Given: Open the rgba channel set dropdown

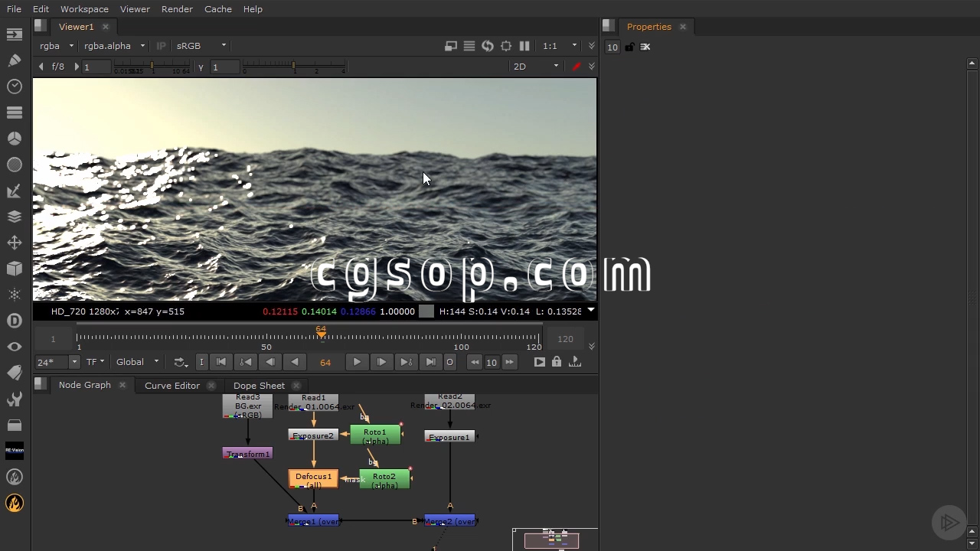Looking at the screenshot, I should [57, 46].
